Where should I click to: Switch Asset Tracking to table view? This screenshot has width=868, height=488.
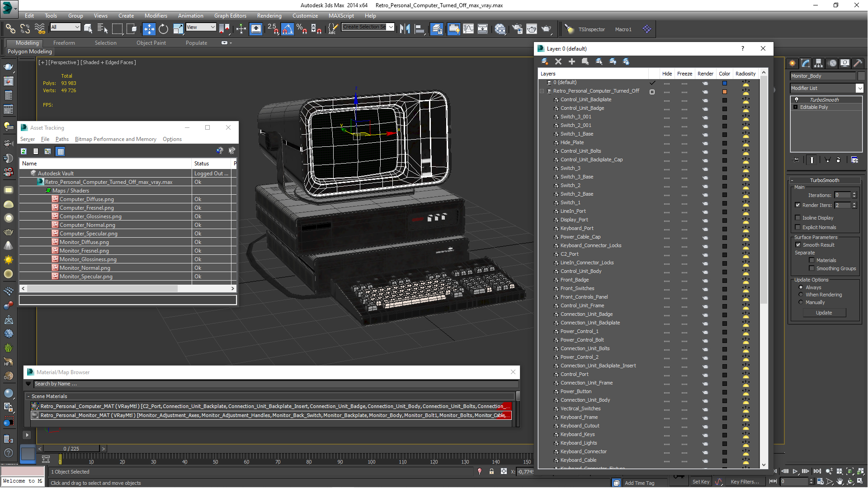61,151
